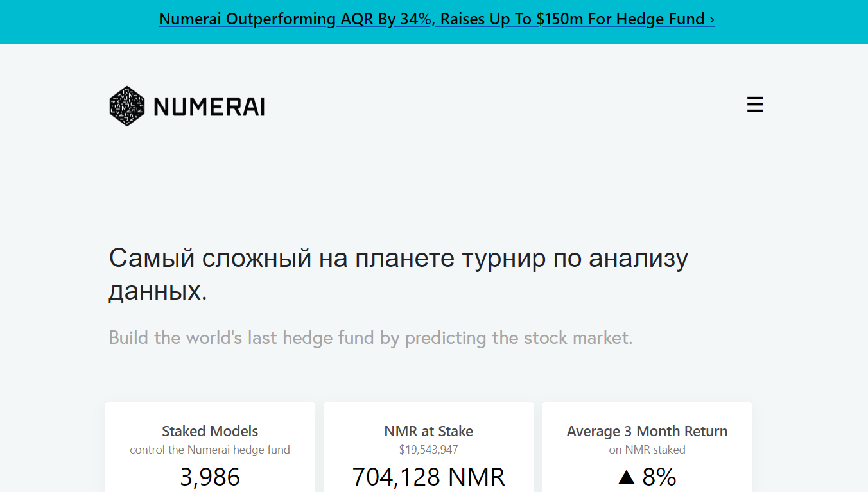The width and height of the screenshot is (868, 492).
Task: Click the 3,986 staked models figure
Action: 210,477
